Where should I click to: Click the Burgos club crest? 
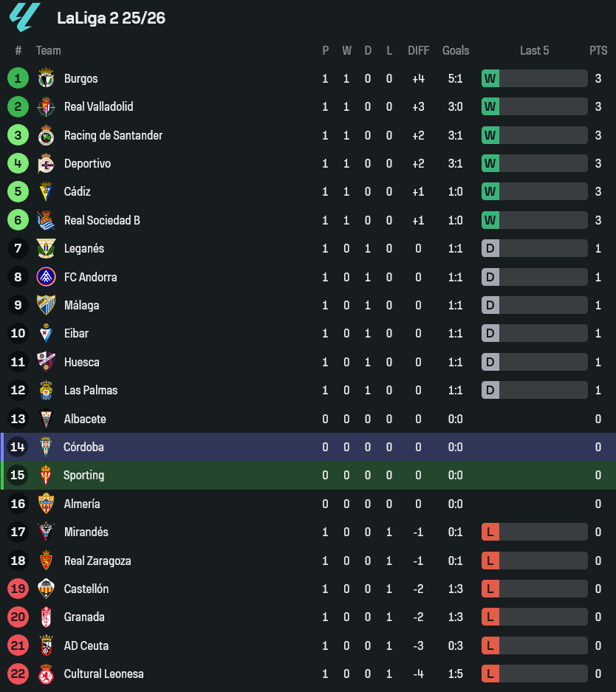46,78
